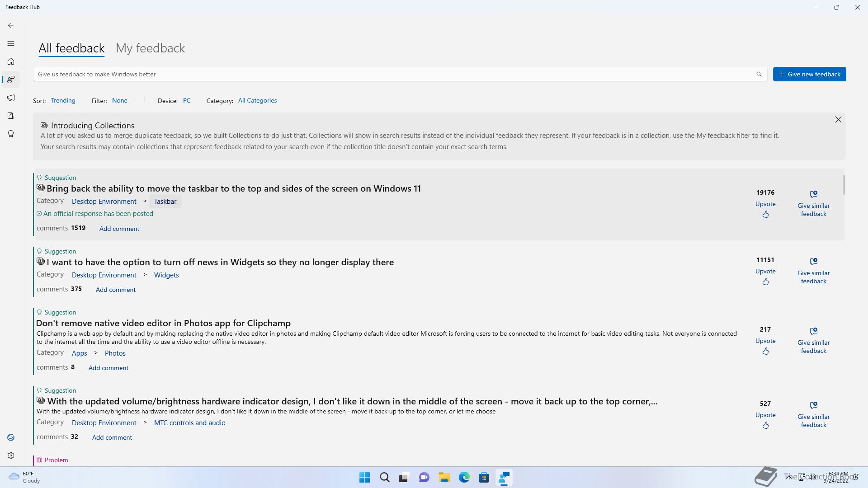
Task: Open Achievements icon in sidebar
Action: point(11,134)
